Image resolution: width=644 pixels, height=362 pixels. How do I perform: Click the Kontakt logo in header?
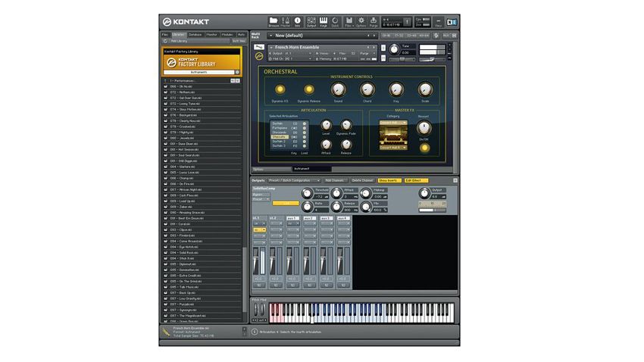point(186,22)
